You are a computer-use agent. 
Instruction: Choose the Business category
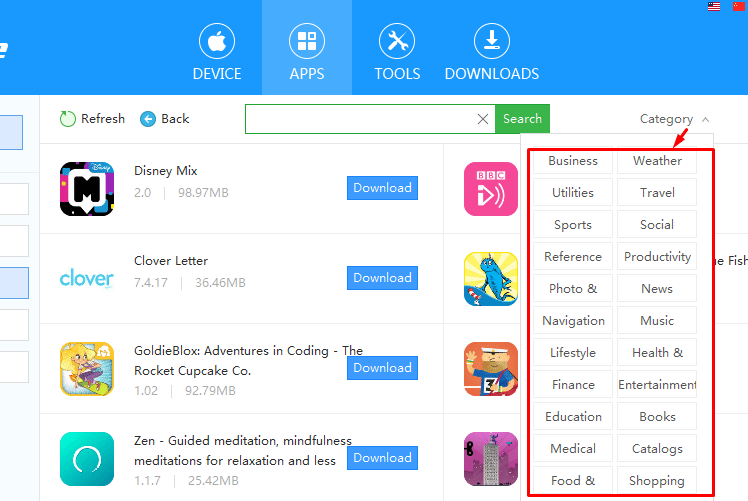[573, 161]
